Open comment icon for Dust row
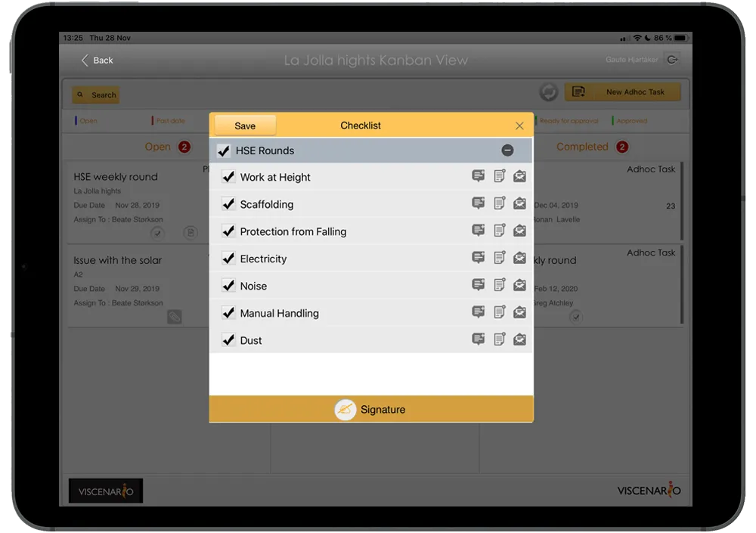 pos(478,339)
